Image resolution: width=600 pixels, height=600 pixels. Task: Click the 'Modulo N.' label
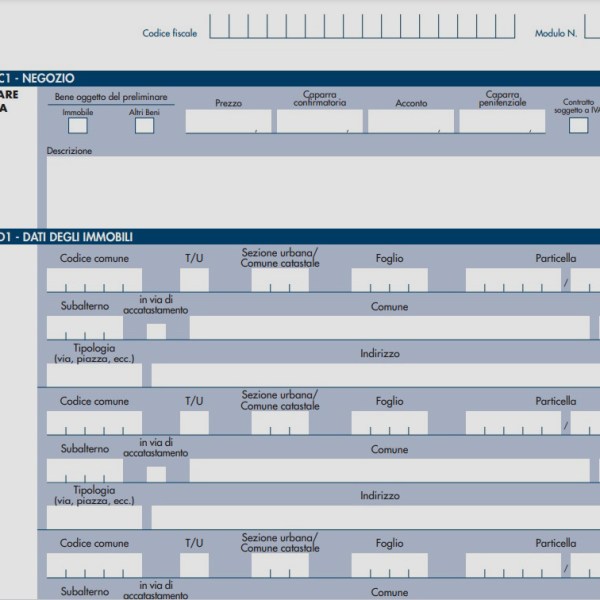click(556, 33)
